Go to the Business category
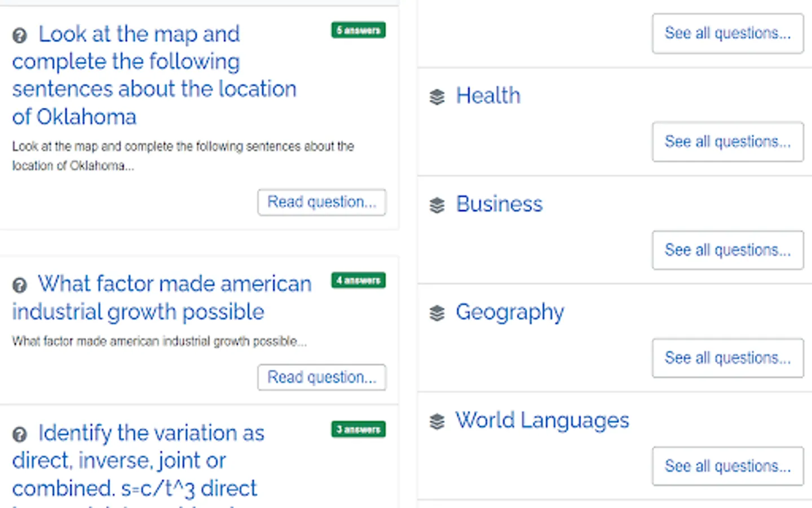Image resolution: width=812 pixels, height=508 pixels. tap(499, 204)
